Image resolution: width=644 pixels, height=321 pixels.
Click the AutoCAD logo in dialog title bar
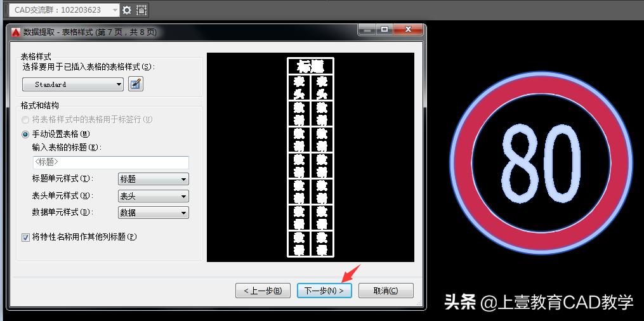[x=16, y=32]
